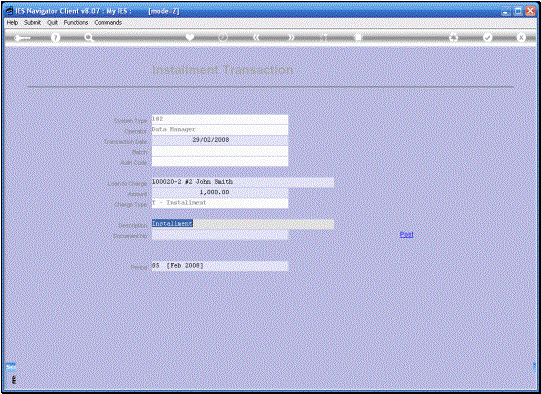
Task: Close the IES Navigator Client window
Action: pyautogui.click(x=530, y=11)
